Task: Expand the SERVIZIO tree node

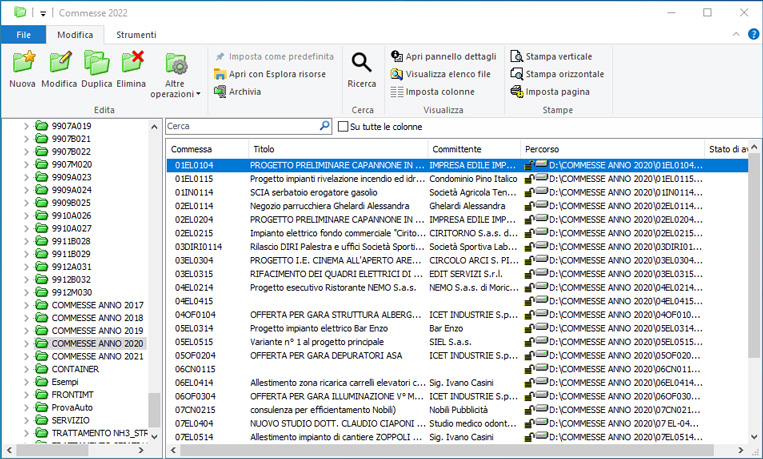Action: (x=26, y=420)
